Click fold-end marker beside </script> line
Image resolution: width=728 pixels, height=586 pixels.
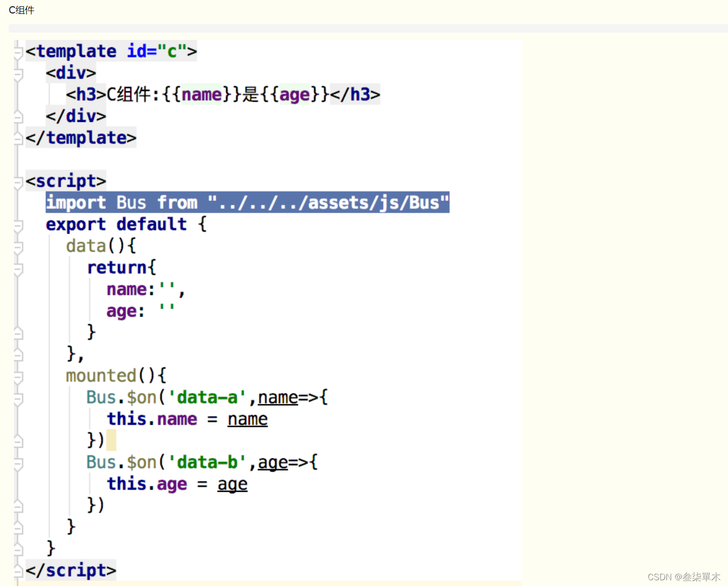18,571
